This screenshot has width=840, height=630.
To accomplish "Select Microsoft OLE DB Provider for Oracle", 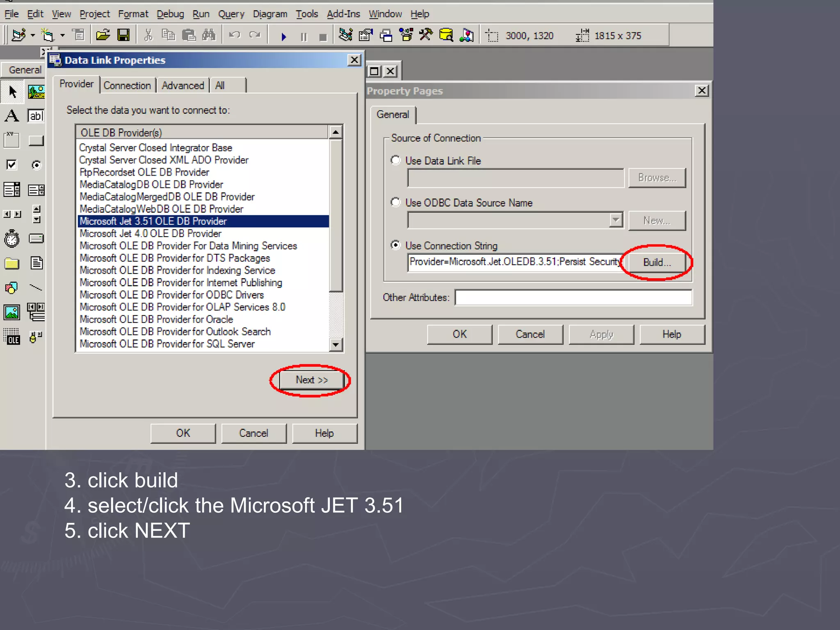I will (203, 319).
